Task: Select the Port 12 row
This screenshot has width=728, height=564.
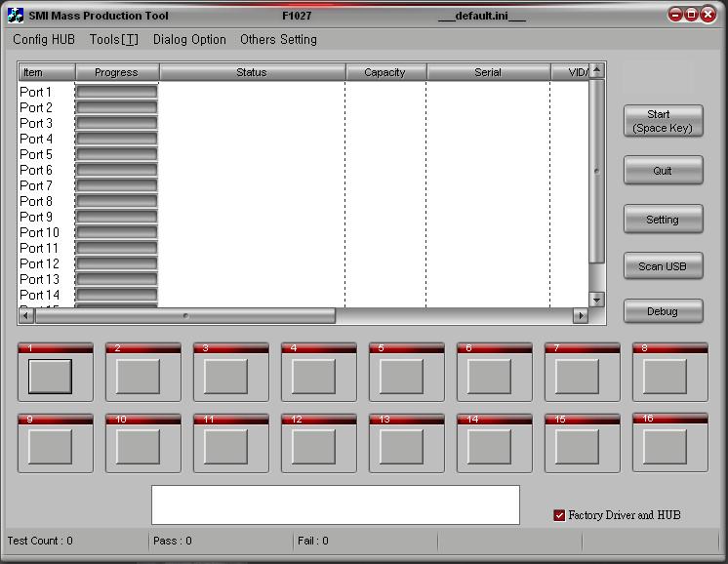Action: tap(303, 263)
